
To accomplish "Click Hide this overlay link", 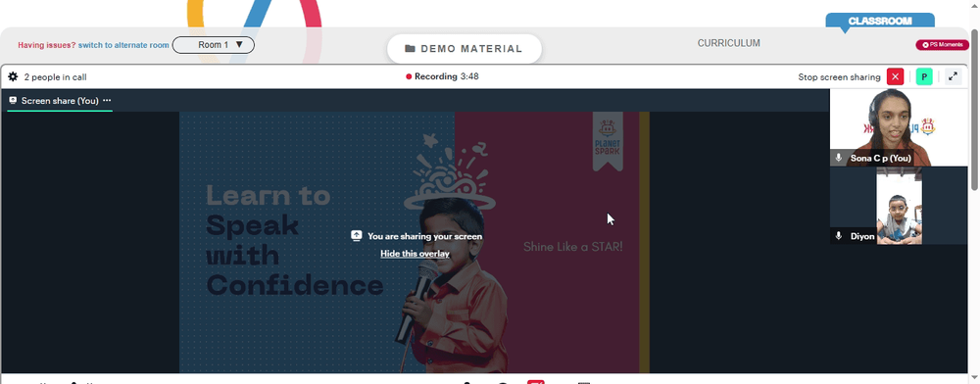I will click(415, 254).
